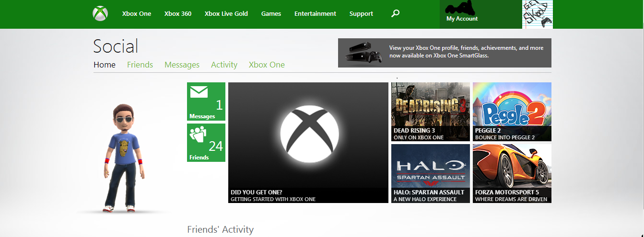Viewport: 644px width, 237px height.
Task: Open the Dead Rising 3 tile
Action: pyautogui.click(x=431, y=112)
